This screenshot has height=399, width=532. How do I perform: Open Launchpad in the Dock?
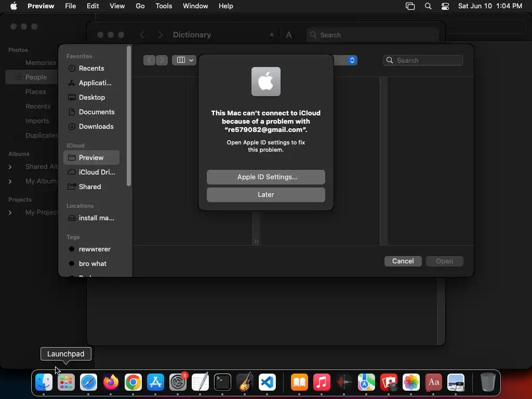(66, 382)
